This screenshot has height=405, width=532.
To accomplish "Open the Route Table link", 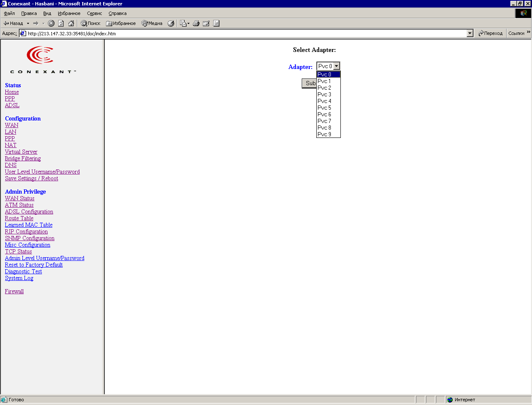I will click(x=19, y=218).
